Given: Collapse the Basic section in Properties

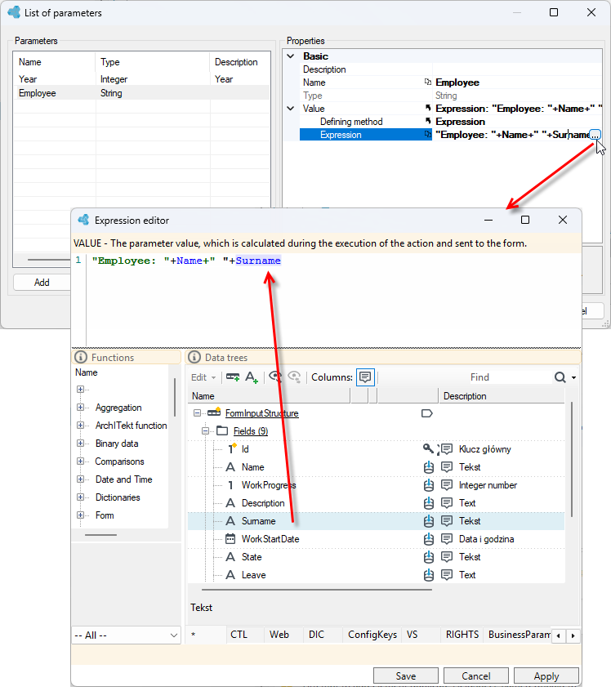Looking at the screenshot, I should click(x=291, y=56).
